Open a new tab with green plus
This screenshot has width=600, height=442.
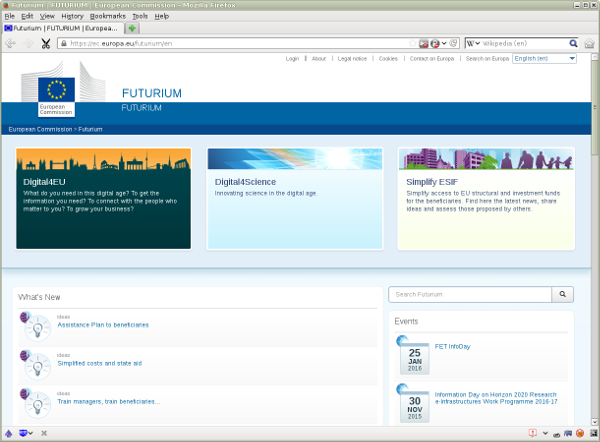click(132, 28)
